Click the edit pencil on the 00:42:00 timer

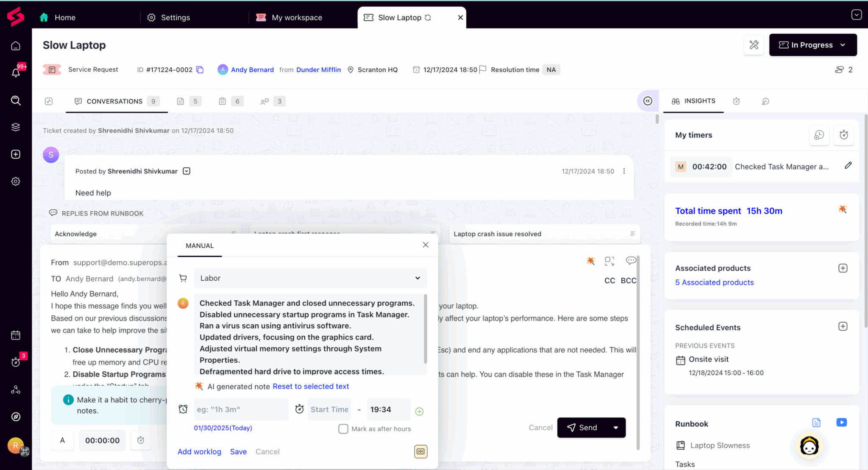(848, 166)
